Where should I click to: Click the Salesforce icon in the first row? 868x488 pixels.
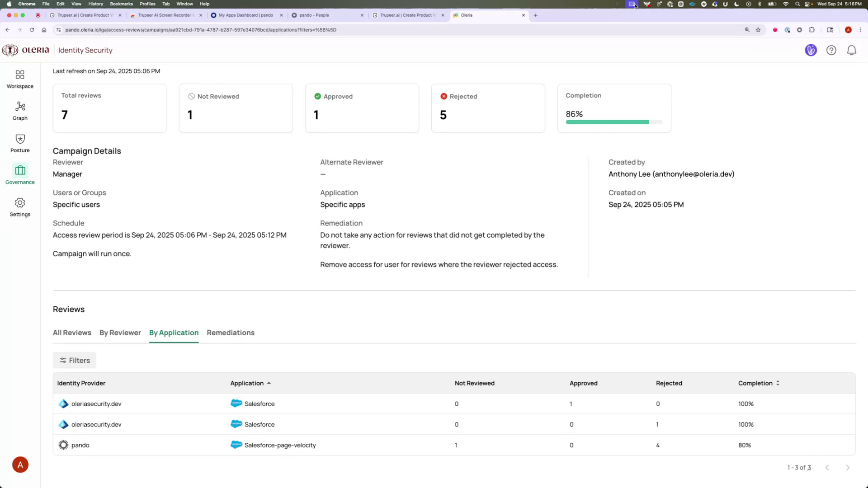pos(236,404)
